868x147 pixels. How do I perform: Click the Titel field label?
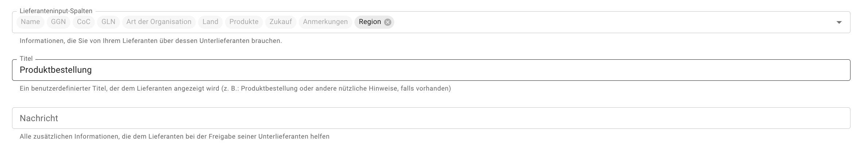click(26, 59)
